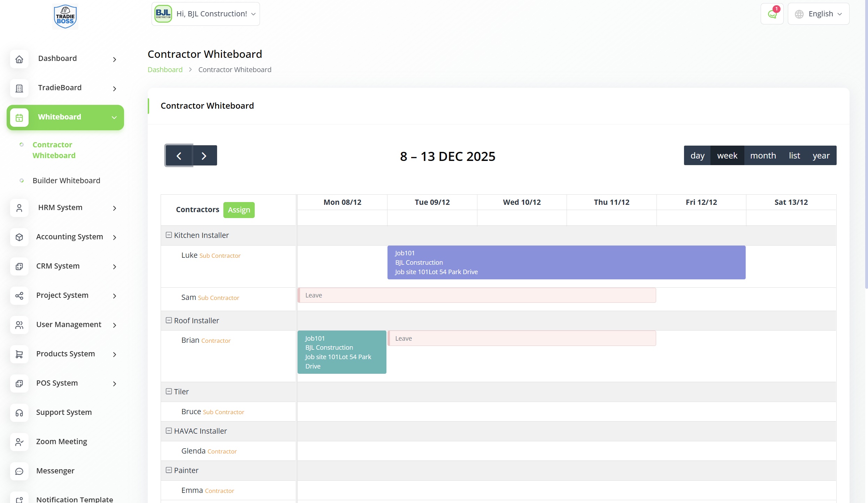The image size is (868, 503).
Task: Click Luke's purple Job101 event block
Action: 566,262
